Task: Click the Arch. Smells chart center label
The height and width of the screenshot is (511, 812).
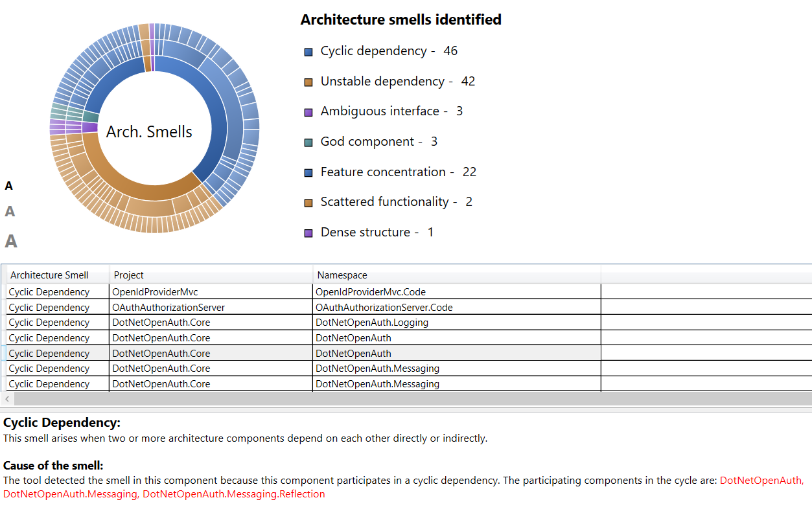Action: pos(149,131)
